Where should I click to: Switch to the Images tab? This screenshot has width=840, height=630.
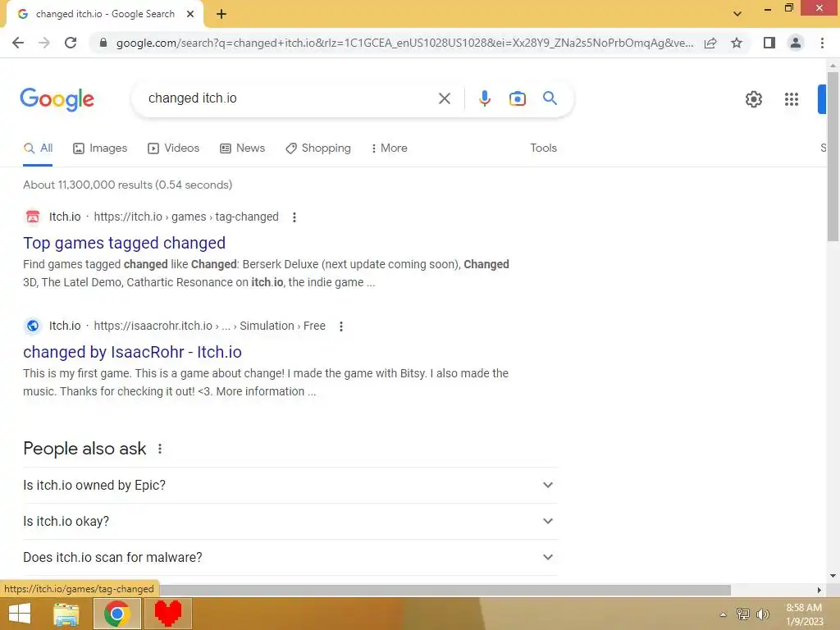[x=100, y=148]
